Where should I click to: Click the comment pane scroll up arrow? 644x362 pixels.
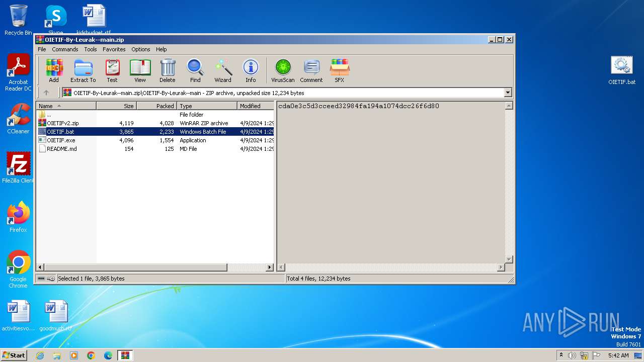point(509,106)
